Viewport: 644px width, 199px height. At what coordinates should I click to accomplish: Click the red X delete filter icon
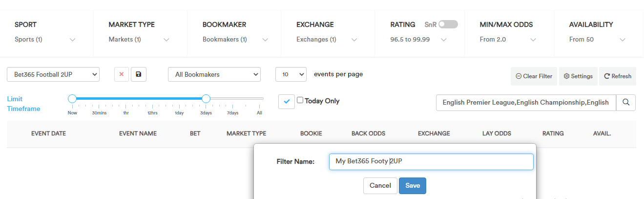point(122,74)
